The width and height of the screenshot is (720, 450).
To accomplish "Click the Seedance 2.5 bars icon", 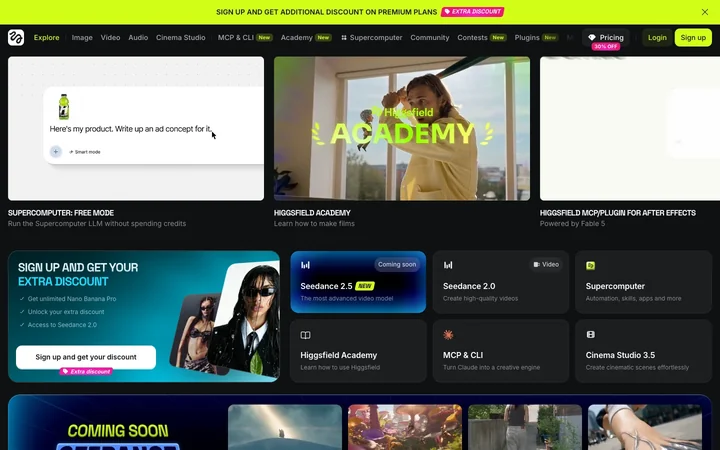I will click(305, 265).
